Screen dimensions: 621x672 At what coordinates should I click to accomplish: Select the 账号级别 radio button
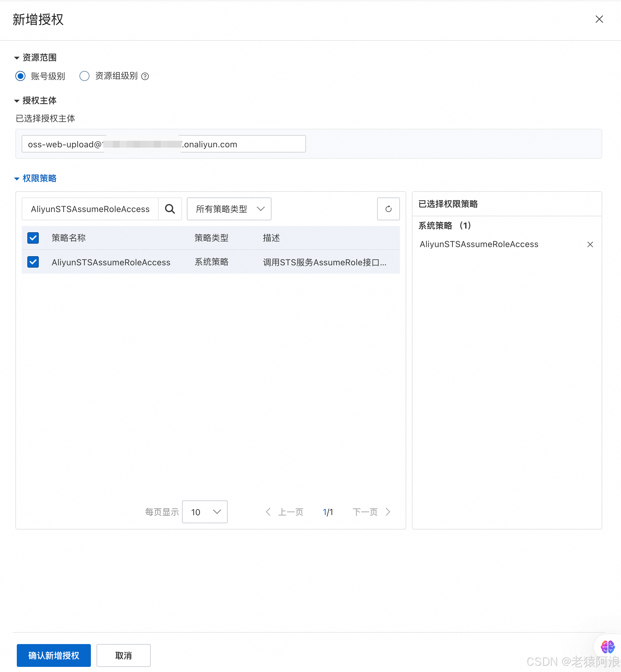pos(21,76)
